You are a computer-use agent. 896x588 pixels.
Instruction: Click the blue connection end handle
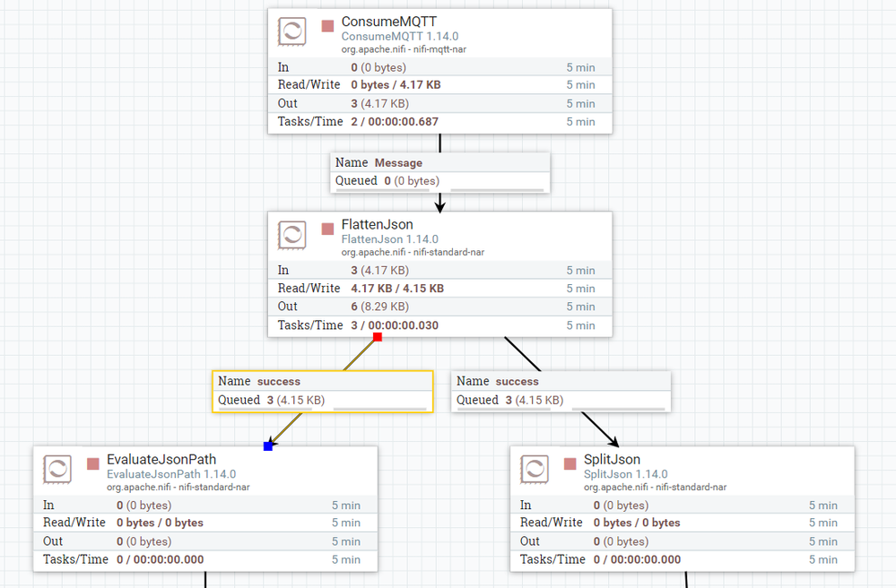tap(268, 445)
